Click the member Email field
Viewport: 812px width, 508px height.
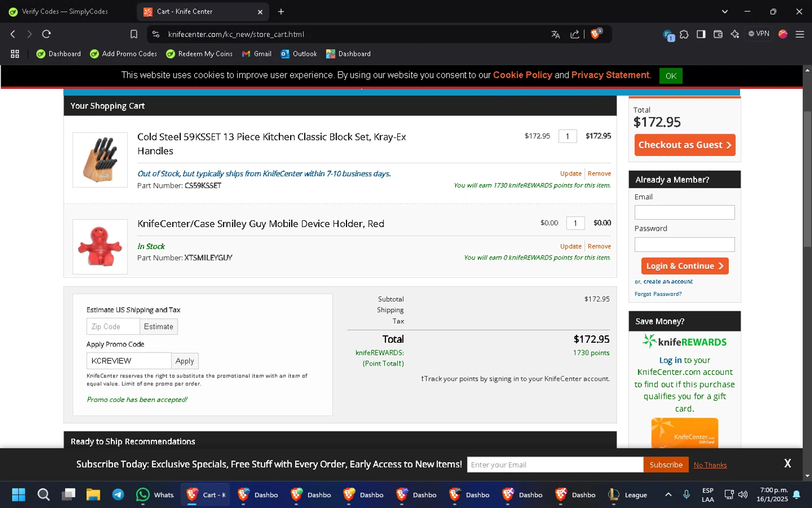(x=685, y=212)
